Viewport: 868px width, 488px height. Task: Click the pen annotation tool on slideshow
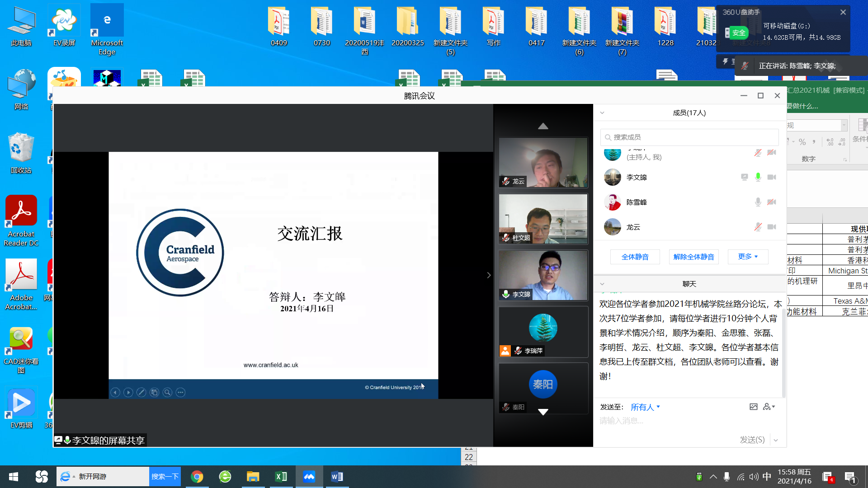[141, 392]
